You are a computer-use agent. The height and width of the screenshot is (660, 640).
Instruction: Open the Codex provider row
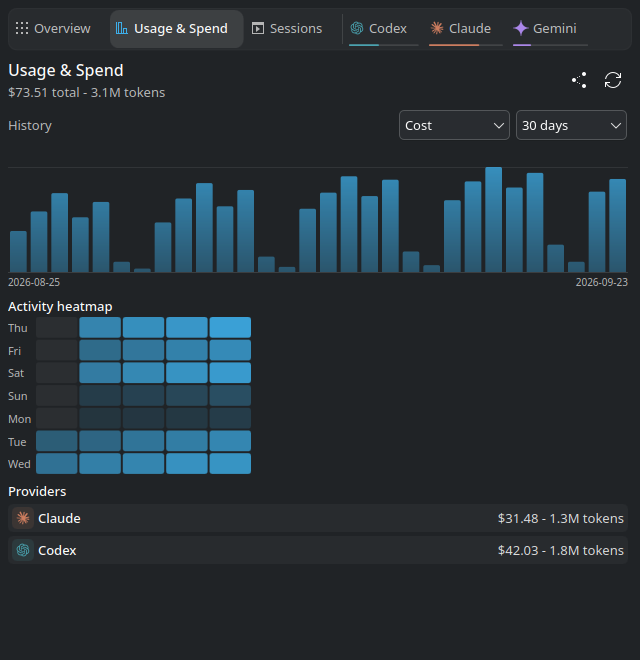tap(318, 550)
